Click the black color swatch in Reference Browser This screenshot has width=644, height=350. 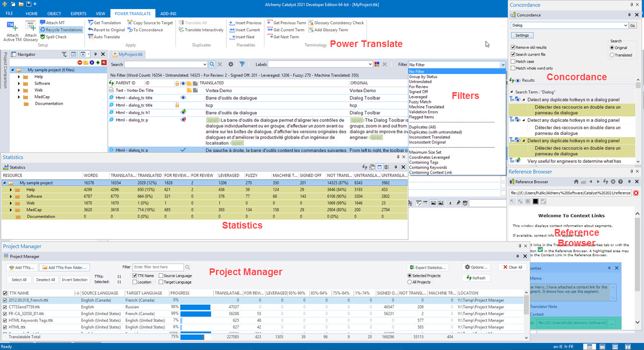[x=536, y=201]
